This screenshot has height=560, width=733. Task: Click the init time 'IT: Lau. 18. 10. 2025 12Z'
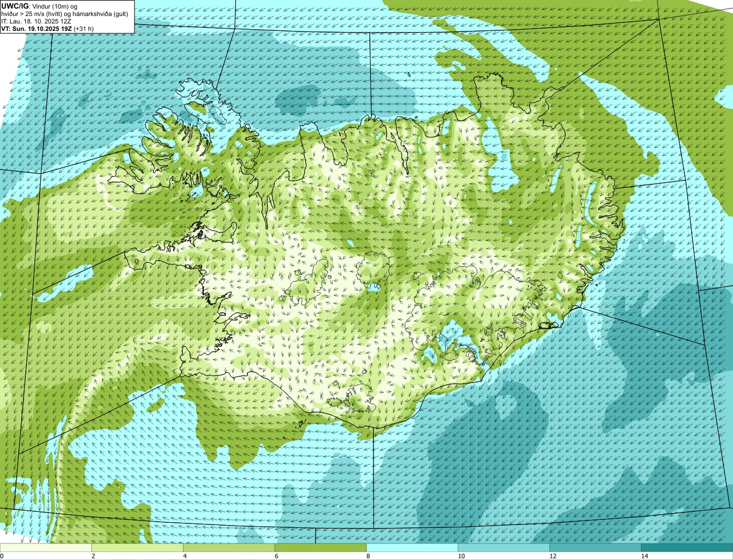[37, 21]
